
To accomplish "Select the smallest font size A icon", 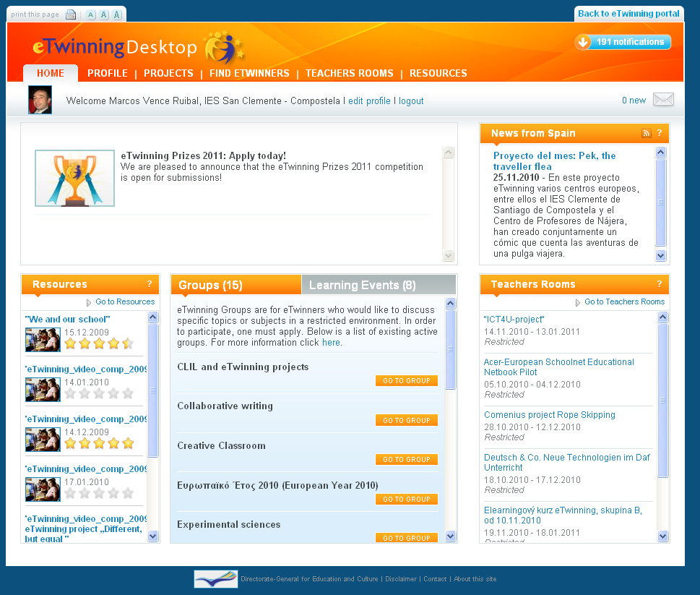I will [90, 14].
